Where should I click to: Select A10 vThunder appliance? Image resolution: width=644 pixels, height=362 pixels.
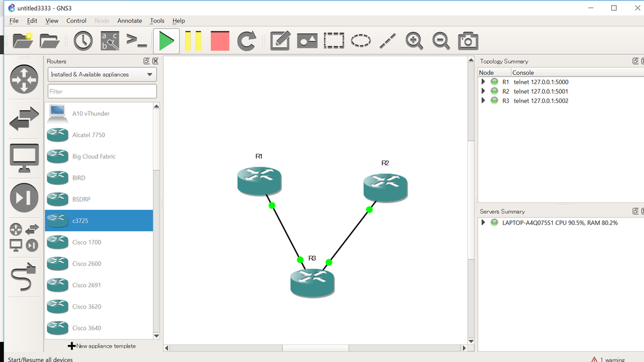(99, 113)
